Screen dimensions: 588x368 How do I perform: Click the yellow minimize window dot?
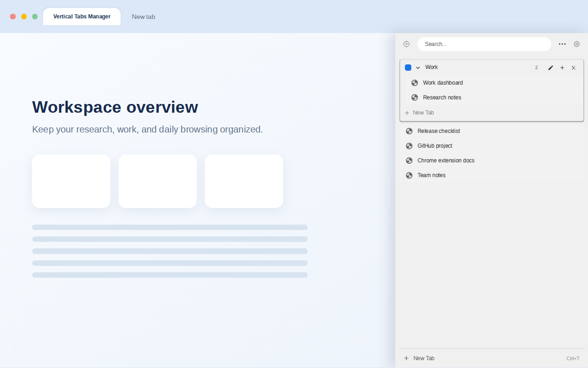(x=24, y=17)
